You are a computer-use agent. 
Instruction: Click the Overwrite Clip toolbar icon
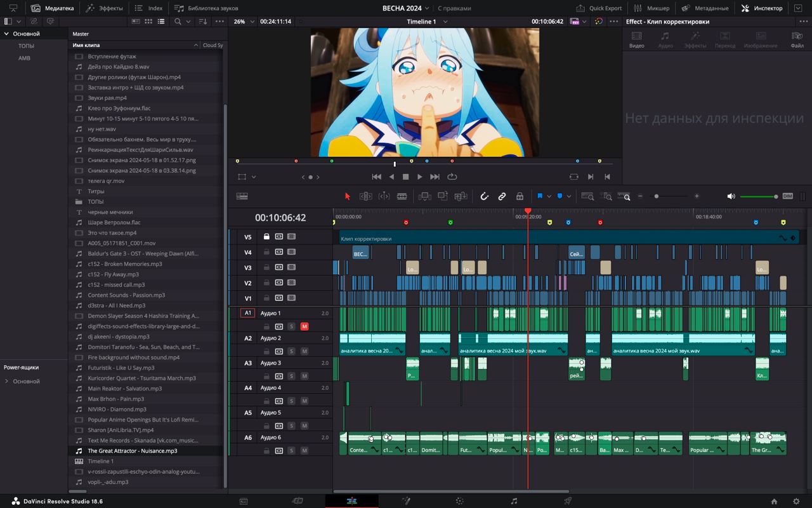pyautogui.click(x=442, y=196)
